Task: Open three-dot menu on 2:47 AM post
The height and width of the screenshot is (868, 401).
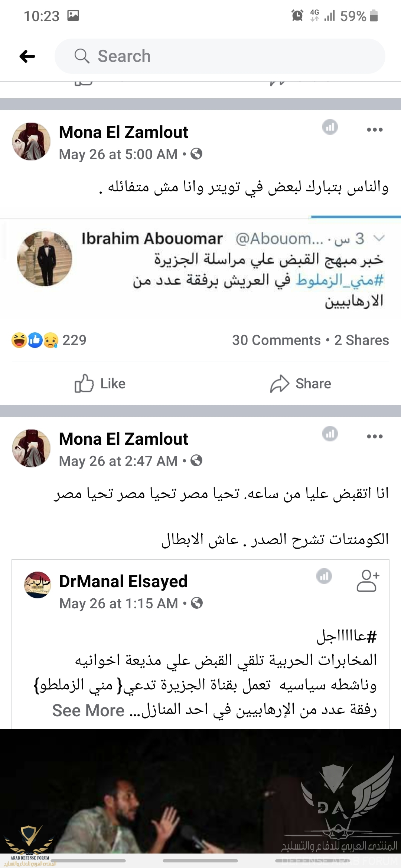Action: 375,436
